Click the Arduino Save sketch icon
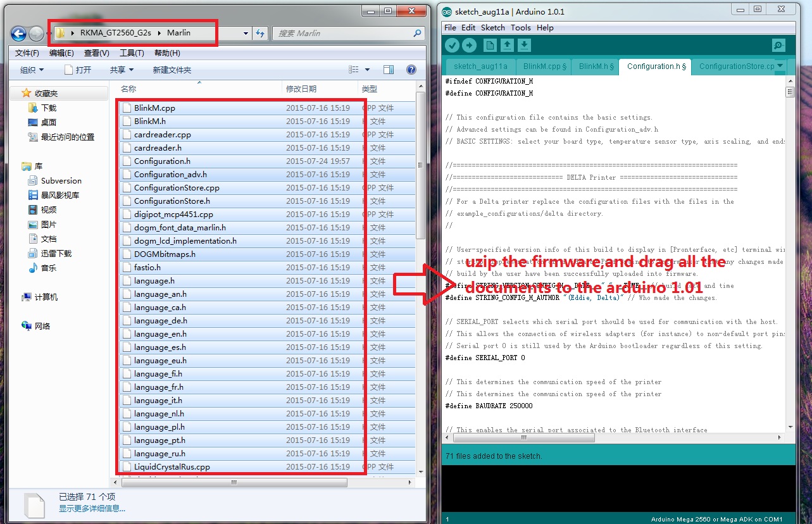This screenshot has width=812, height=524. click(524, 45)
